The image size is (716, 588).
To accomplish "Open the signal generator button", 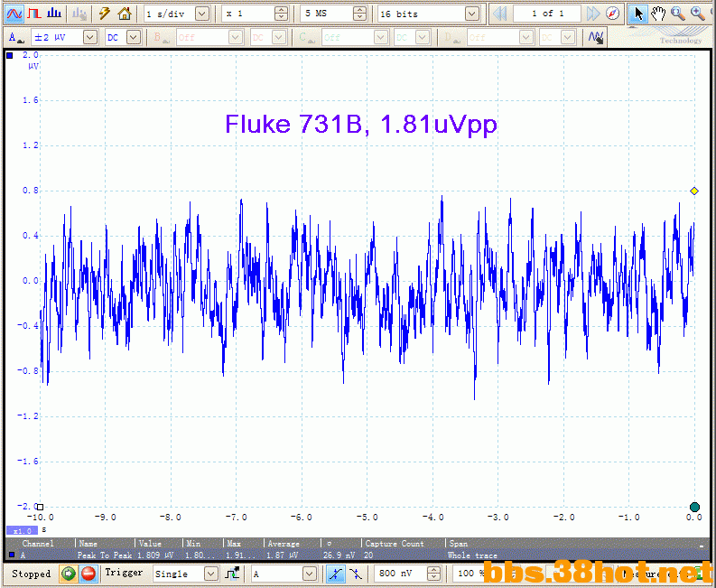I will 79,14.
